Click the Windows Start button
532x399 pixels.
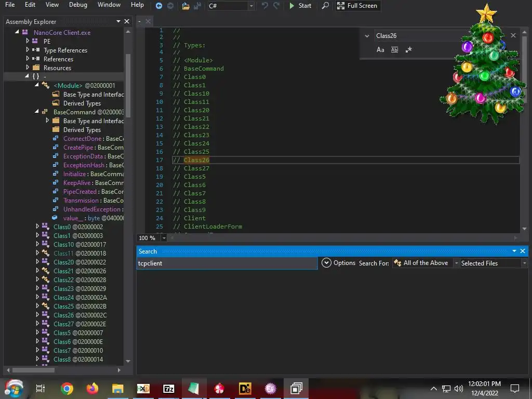(x=14, y=389)
